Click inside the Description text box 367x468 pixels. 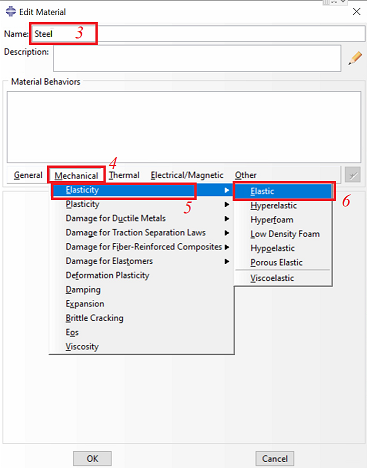coord(197,58)
